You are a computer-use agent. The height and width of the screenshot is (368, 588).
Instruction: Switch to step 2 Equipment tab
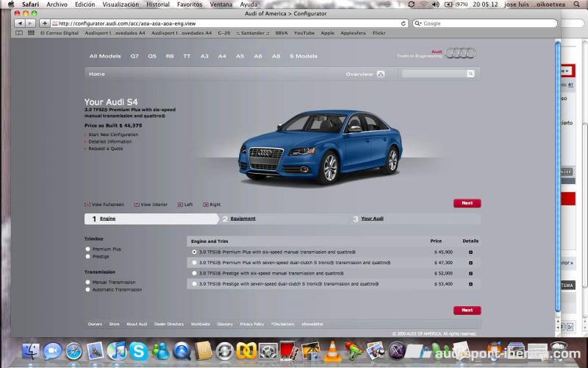243,219
